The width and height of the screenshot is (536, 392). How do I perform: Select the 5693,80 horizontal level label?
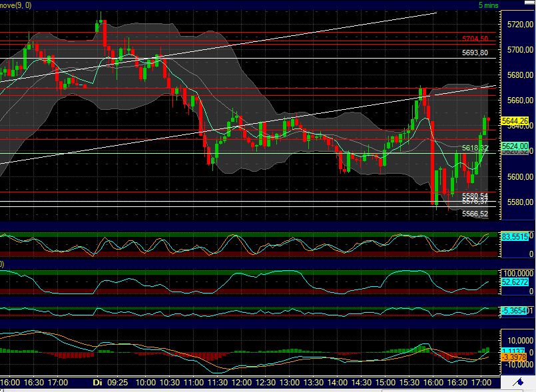pyautogui.click(x=475, y=53)
